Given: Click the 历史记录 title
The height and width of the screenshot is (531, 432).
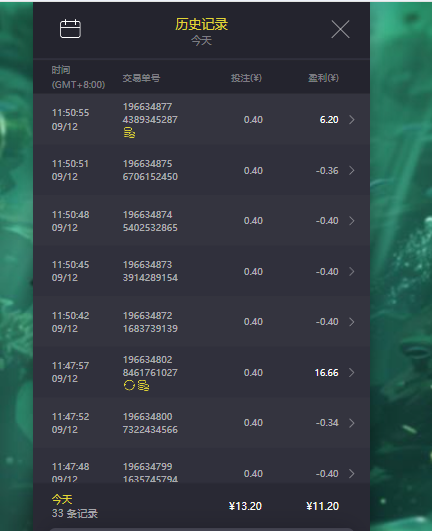Looking at the screenshot, I should coord(201,24).
